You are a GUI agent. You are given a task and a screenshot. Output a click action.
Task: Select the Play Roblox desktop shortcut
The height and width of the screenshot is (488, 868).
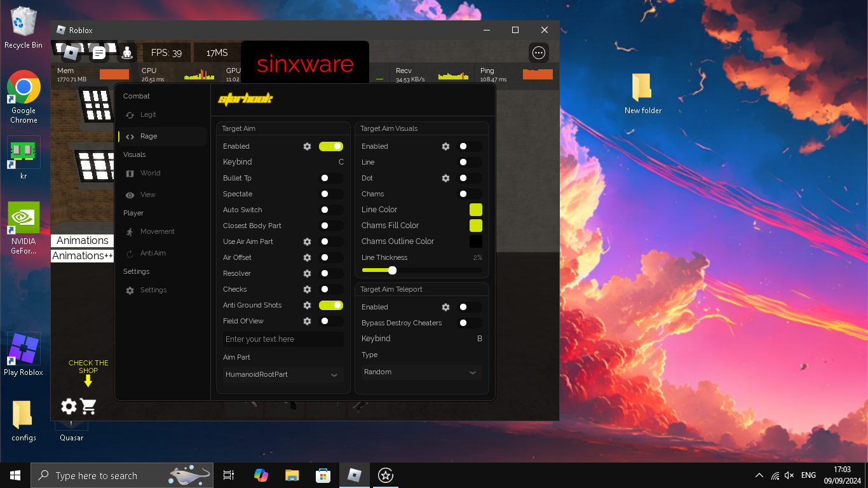(x=24, y=355)
